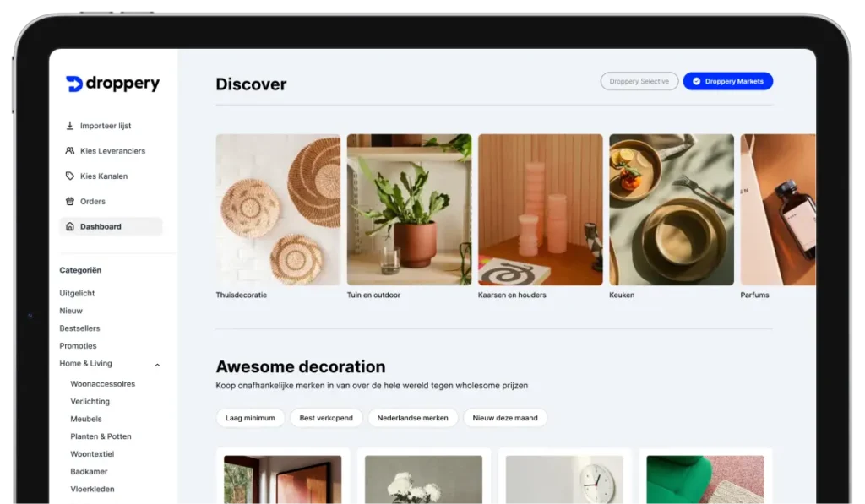The image size is (865, 504).
Task: Click the Kies Leveranciers people icon
Action: [70, 150]
